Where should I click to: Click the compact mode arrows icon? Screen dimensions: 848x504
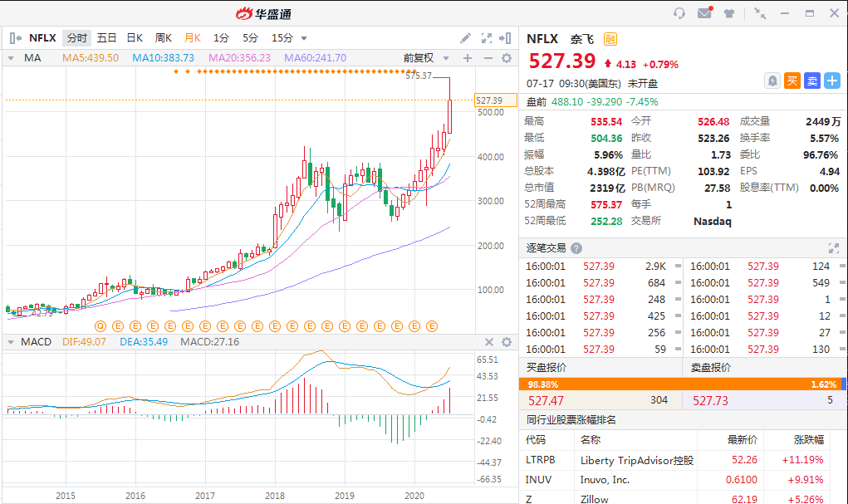[760, 13]
